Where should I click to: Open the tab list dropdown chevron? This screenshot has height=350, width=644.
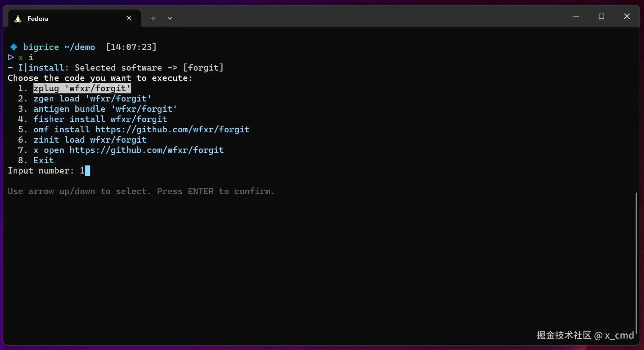(x=170, y=18)
